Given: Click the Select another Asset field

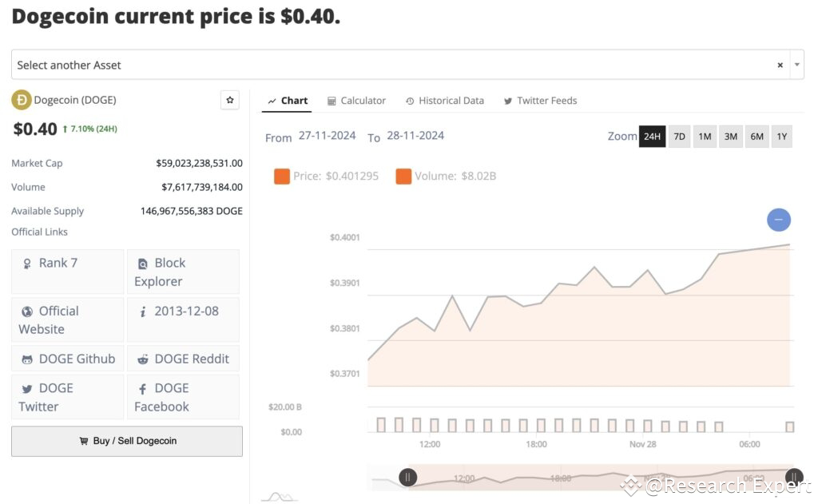Looking at the screenshot, I should click(407, 65).
